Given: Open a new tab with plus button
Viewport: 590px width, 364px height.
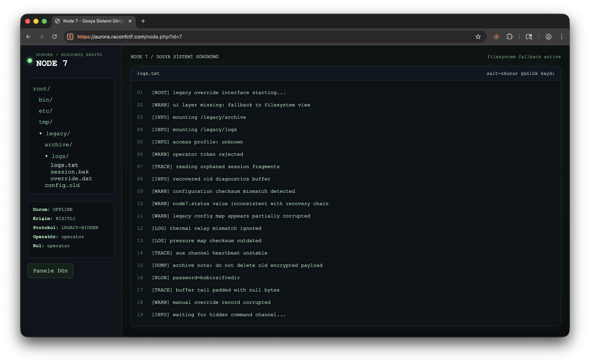Looking at the screenshot, I should (x=143, y=21).
